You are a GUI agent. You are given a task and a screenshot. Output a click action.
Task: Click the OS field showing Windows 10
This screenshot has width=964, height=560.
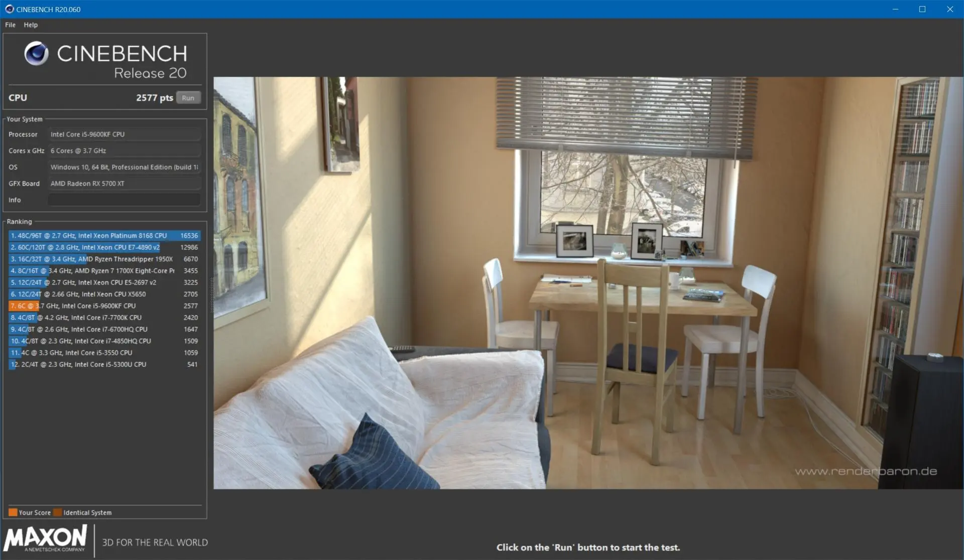click(124, 167)
